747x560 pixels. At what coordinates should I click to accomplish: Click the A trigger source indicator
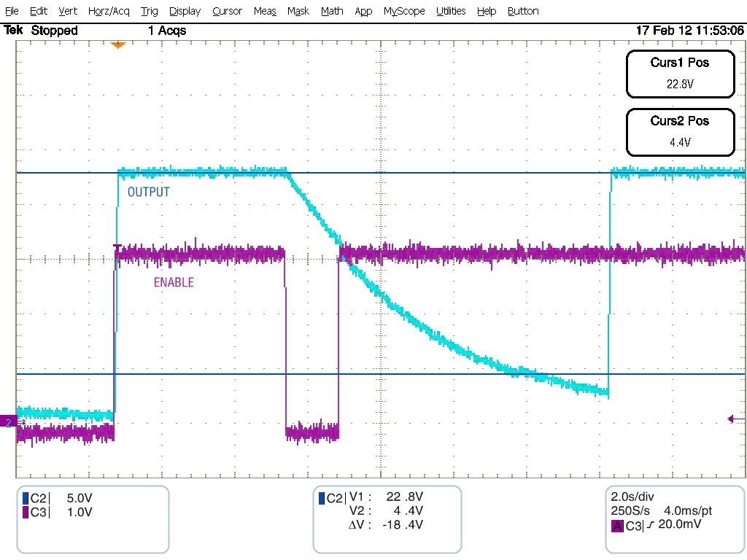point(617,526)
